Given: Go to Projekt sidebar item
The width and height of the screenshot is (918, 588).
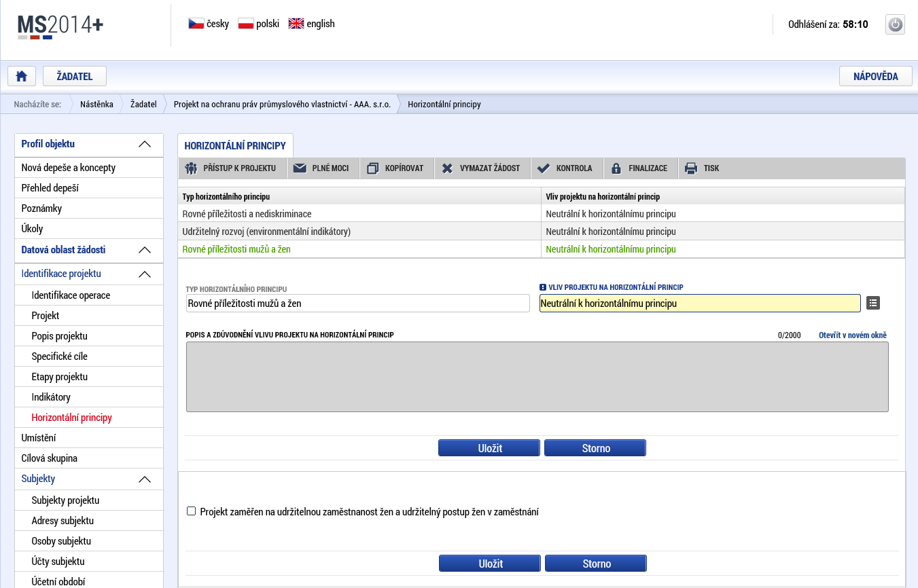Looking at the screenshot, I should point(89,316).
